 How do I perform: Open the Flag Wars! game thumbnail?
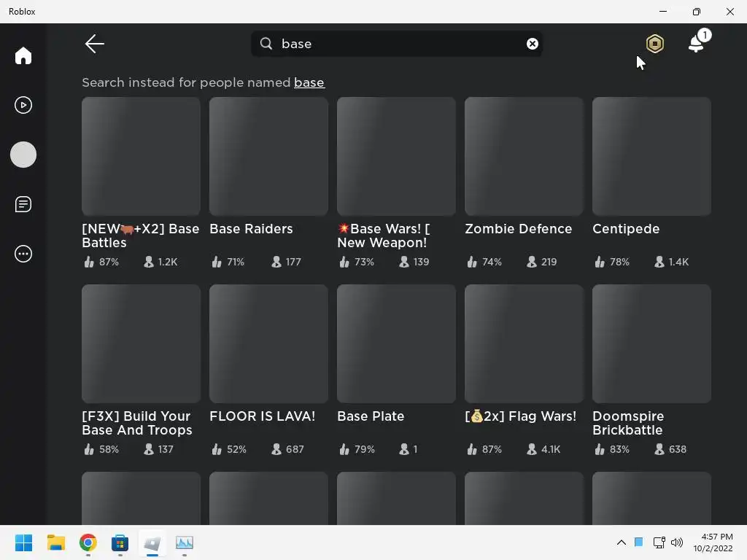pos(524,344)
